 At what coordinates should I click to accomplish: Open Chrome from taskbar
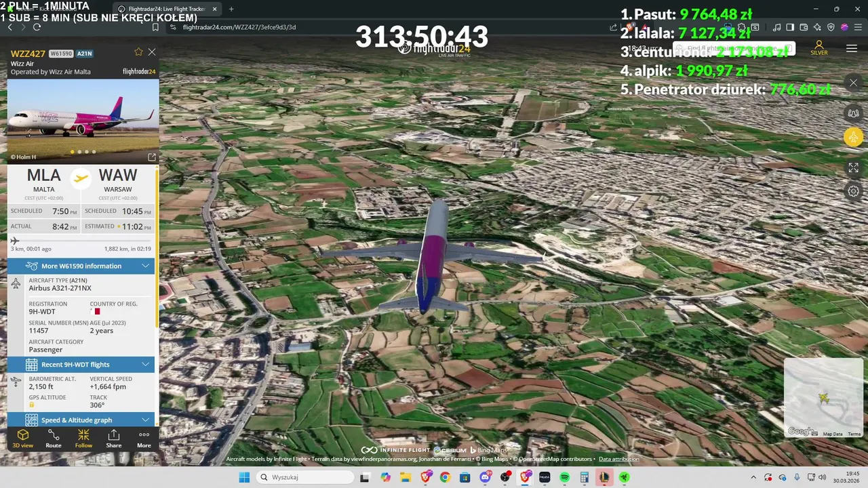(446, 477)
